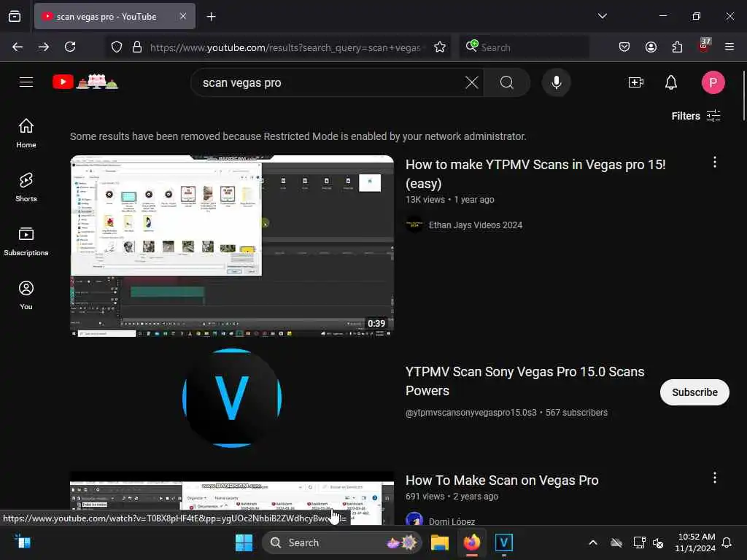747x560 pixels.
Task: Open YouTube notifications bell
Action: [x=671, y=83]
